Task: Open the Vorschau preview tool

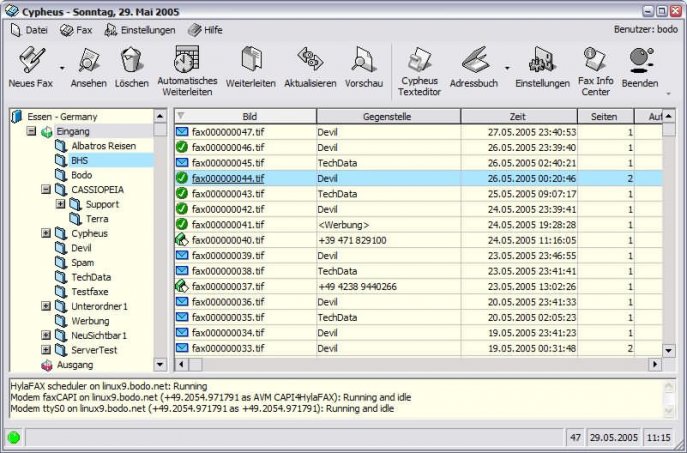Action: [x=364, y=59]
